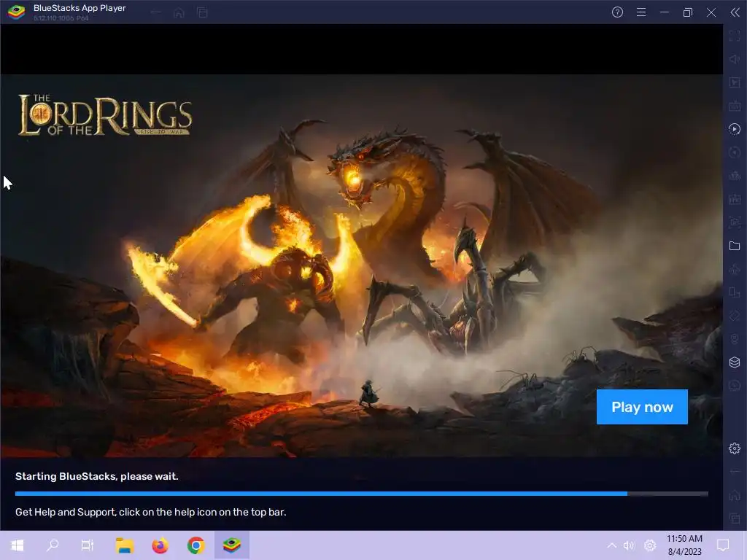Open the Help icon on the top bar
Image resolution: width=747 pixels, height=560 pixels.
[x=617, y=12]
